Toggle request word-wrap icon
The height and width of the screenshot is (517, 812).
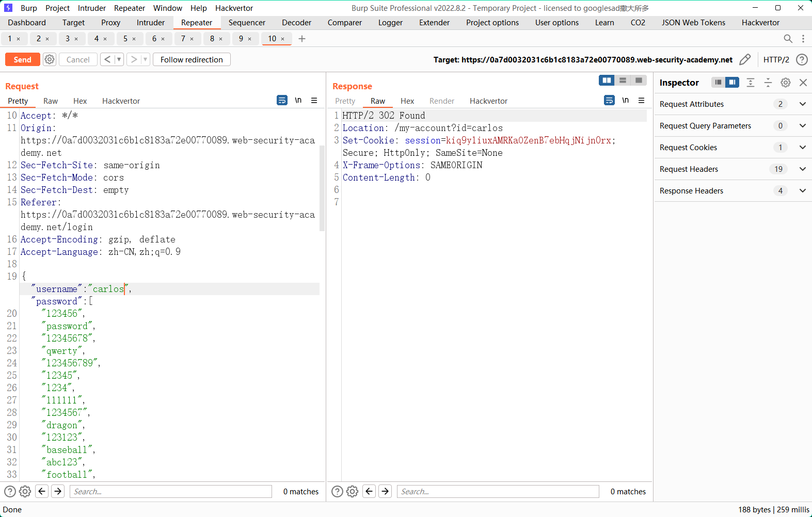coord(282,100)
